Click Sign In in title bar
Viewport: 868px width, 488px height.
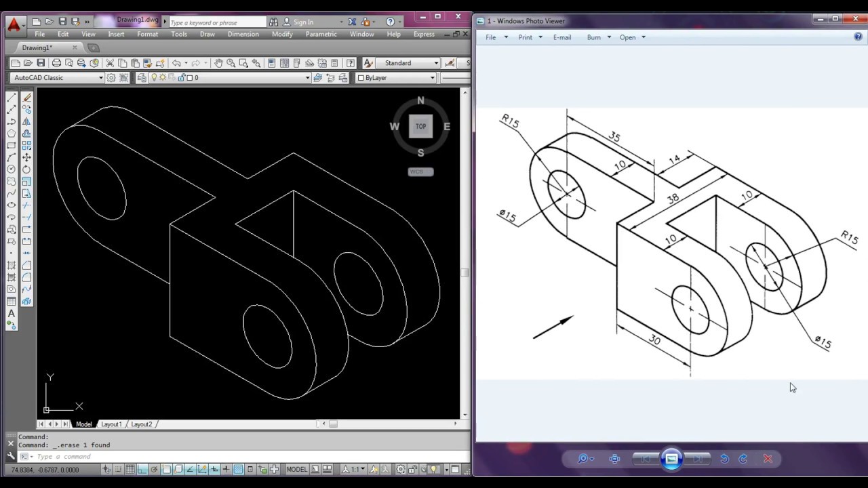coord(302,22)
